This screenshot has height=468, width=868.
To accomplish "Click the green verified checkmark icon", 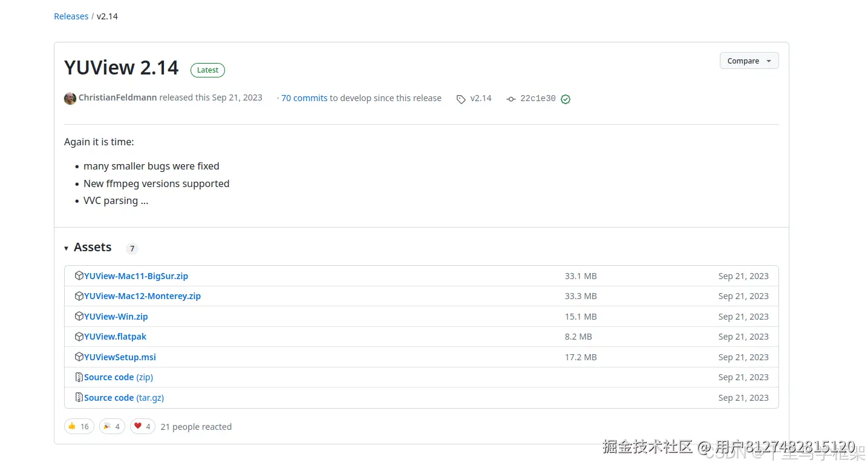I will coord(566,99).
